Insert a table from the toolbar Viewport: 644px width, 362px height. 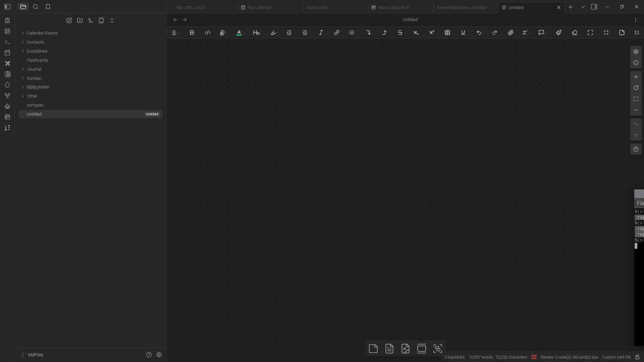pyautogui.click(x=447, y=32)
